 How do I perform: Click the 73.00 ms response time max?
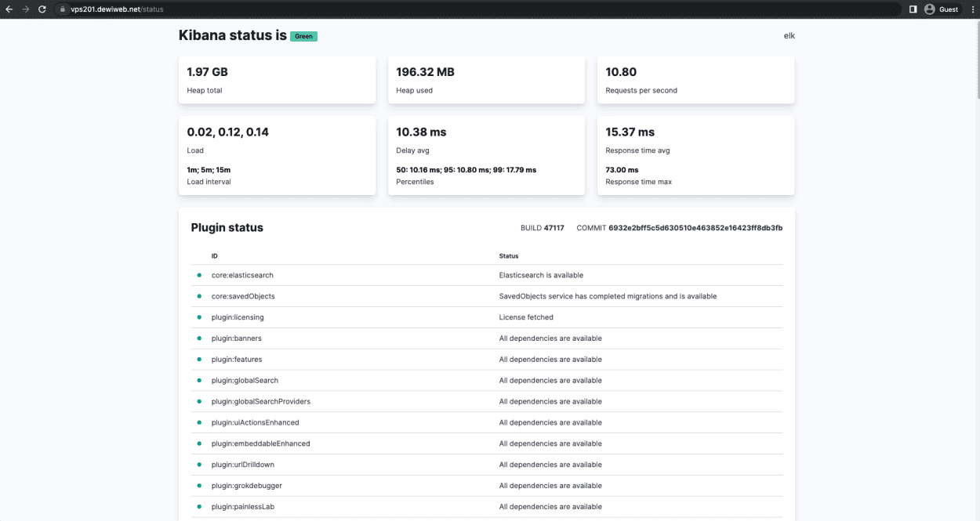click(622, 170)
